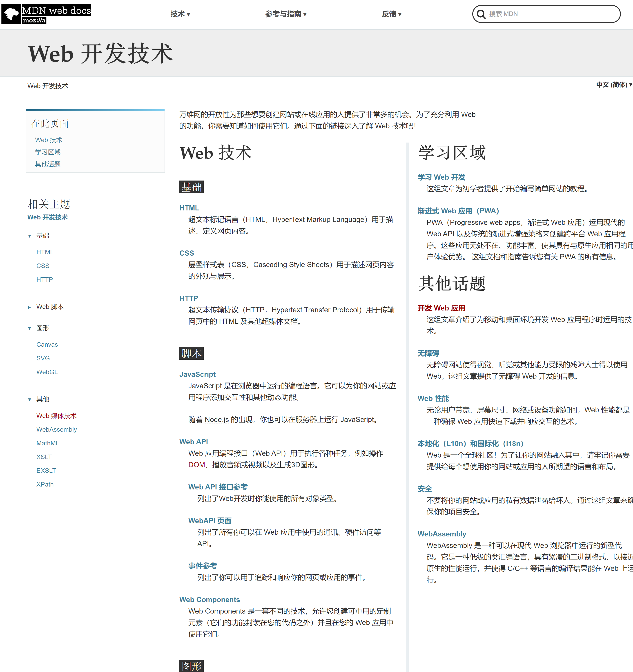
Task: Click the MDN web docs logo
Action: click(x=46, y=14)
